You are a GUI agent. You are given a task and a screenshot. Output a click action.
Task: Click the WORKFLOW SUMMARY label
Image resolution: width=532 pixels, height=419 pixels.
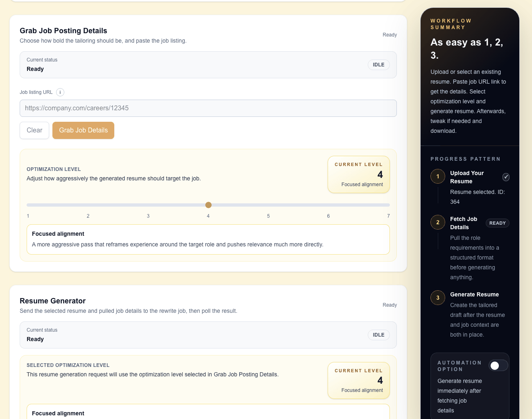(x=451, y=24)
